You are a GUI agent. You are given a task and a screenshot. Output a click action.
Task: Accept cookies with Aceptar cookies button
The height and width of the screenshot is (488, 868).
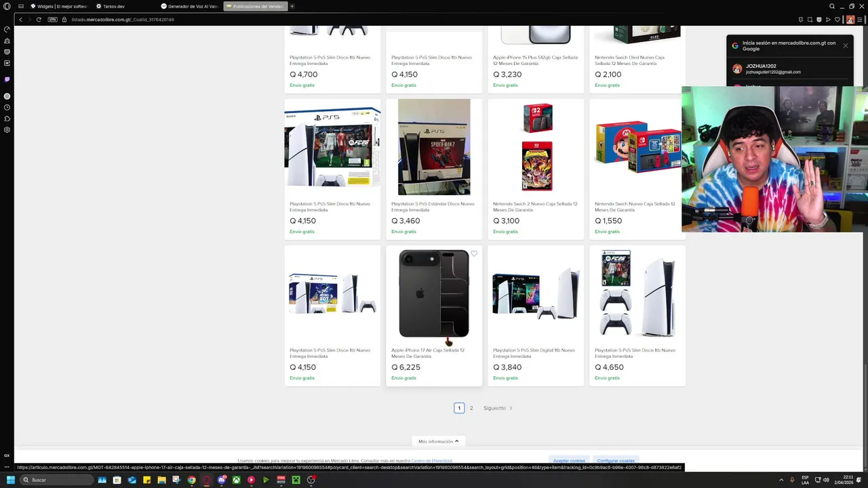[569, 461]
